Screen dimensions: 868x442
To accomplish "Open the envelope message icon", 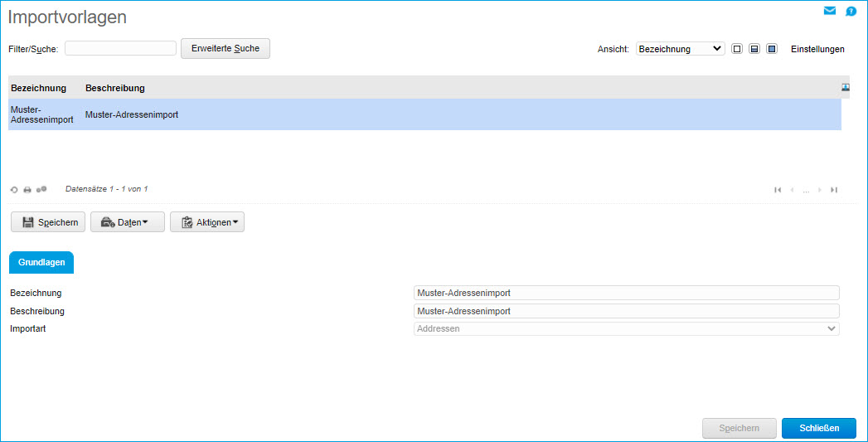I will (x=829, y=11).
